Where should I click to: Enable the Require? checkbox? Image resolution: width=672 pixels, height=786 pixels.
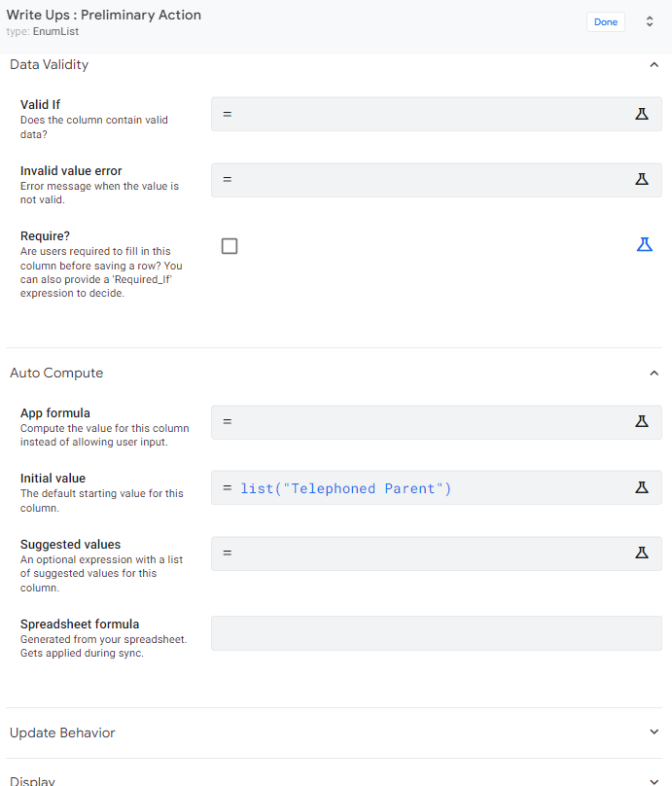click(x=230, y=246)
